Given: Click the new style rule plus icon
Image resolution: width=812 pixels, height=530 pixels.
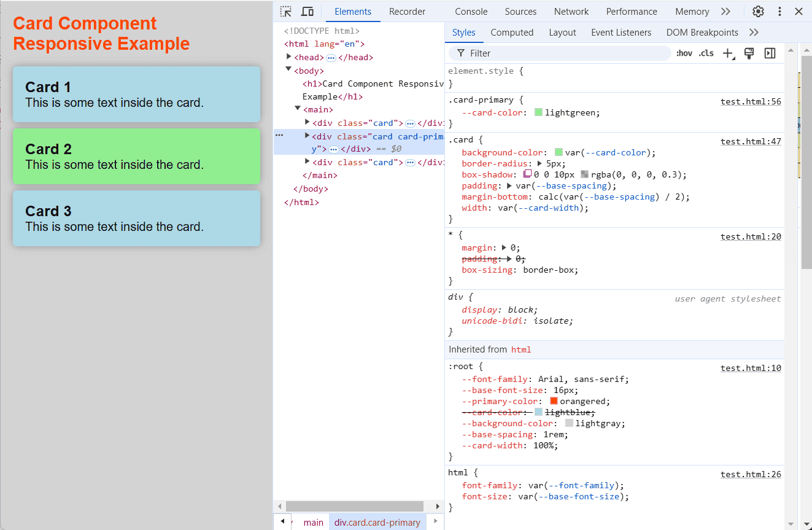Looking at the screenshot, I should pyautogui.click(x=728, y=53).
